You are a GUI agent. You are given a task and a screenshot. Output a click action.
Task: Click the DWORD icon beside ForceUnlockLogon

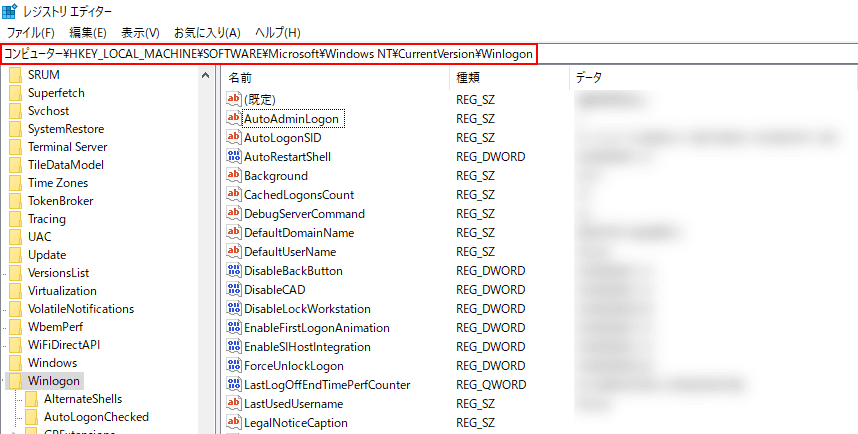click(x=234, y=365)
